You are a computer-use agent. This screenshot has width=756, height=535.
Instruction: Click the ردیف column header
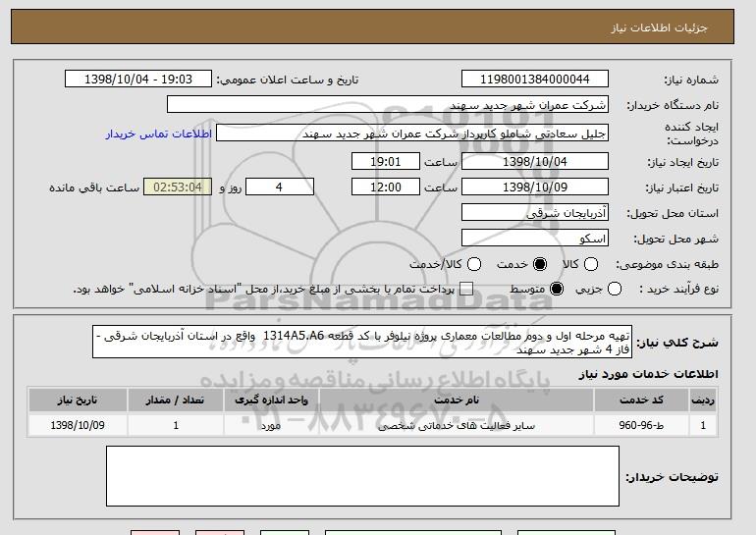703,401
